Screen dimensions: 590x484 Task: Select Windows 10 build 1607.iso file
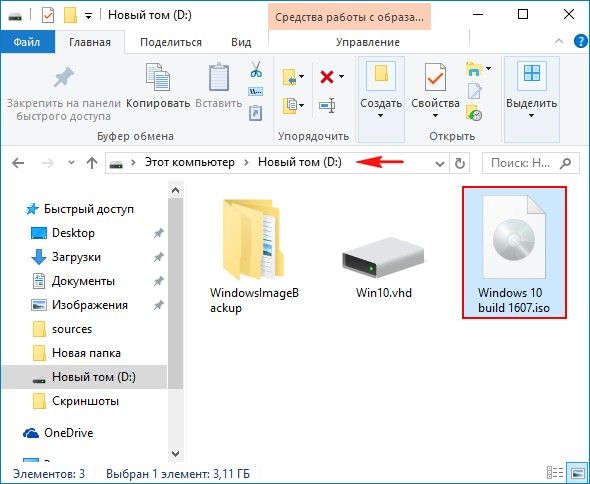tap(514, 253)
